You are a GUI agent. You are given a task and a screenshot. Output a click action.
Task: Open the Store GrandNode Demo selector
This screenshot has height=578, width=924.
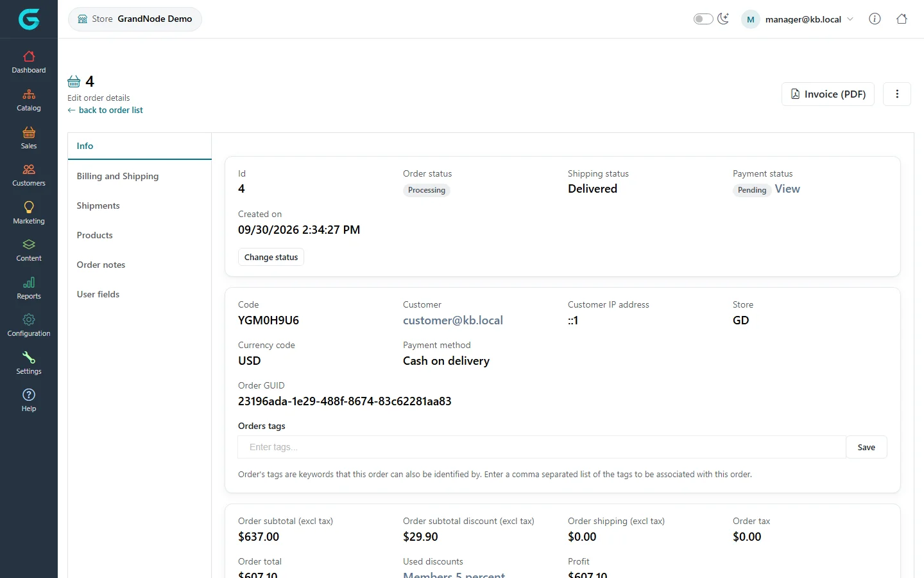(x=135, y=19)
